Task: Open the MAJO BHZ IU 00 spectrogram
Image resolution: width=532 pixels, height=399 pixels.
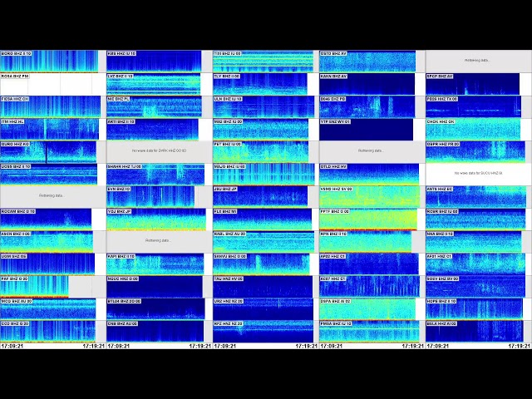Action: 264,175
